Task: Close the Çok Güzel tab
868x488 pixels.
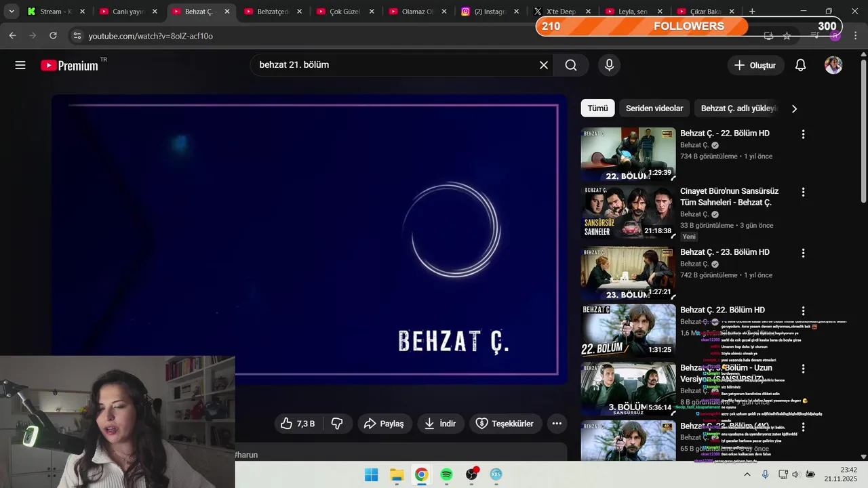Action: (372, 12)
